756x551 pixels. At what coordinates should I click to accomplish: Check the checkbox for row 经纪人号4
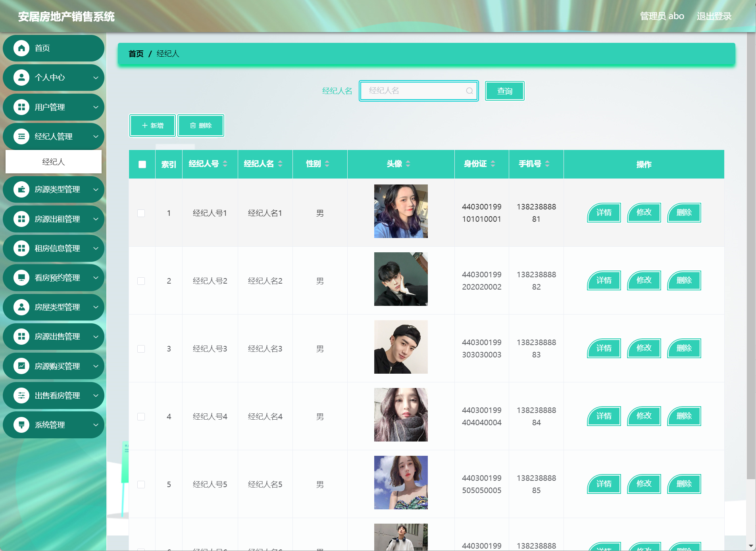141,417
